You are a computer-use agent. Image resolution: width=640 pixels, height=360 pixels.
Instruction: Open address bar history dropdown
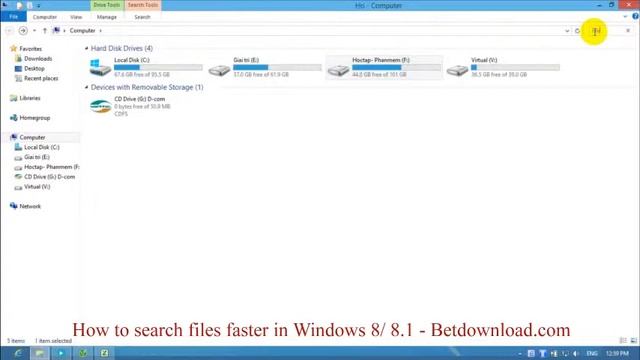point(567,31)
